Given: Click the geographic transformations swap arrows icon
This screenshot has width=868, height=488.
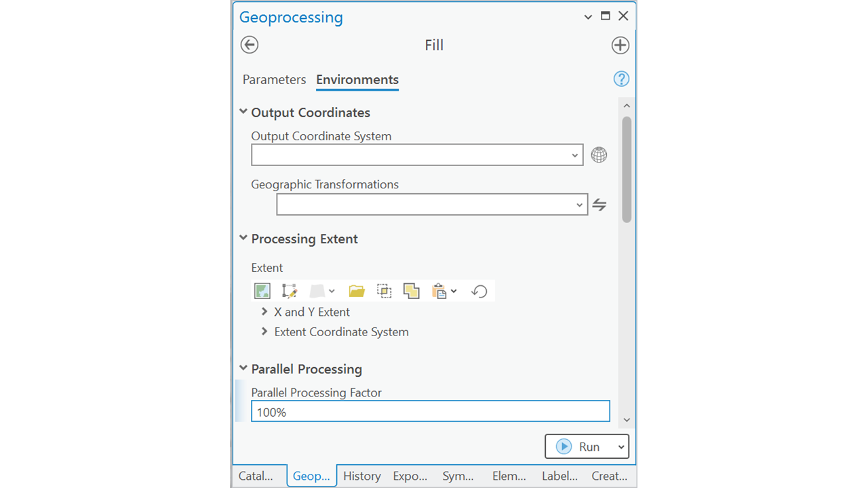Looking at the screenshot, I should pyautogui.click(x=599, y=205).
